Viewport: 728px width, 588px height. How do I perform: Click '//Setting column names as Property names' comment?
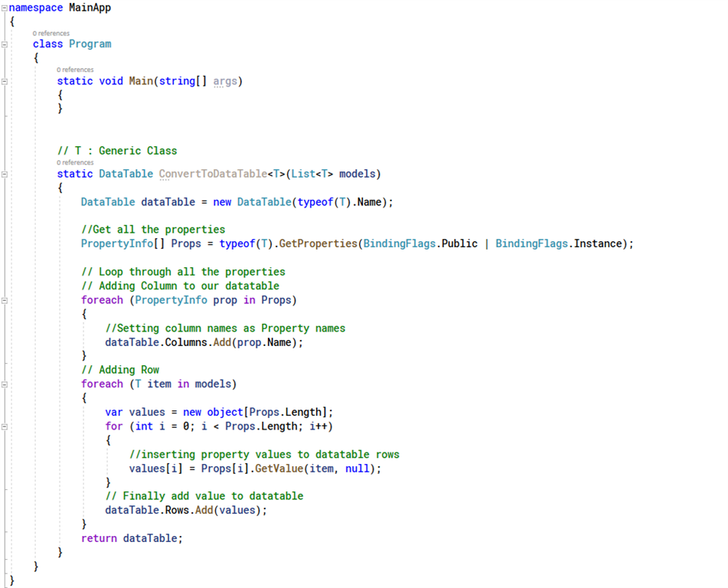225,328
